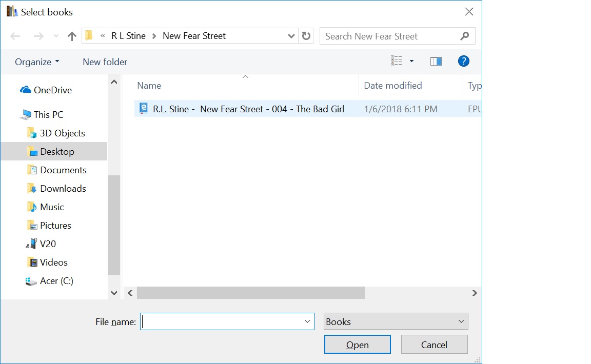
Task: Toggle the preview pane icon
Action: tap(436, 62)
